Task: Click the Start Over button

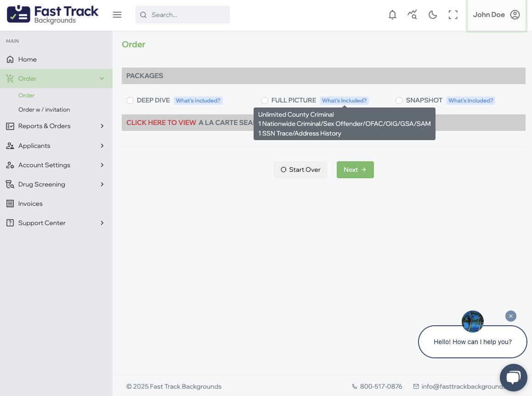Action: (300, 170)
